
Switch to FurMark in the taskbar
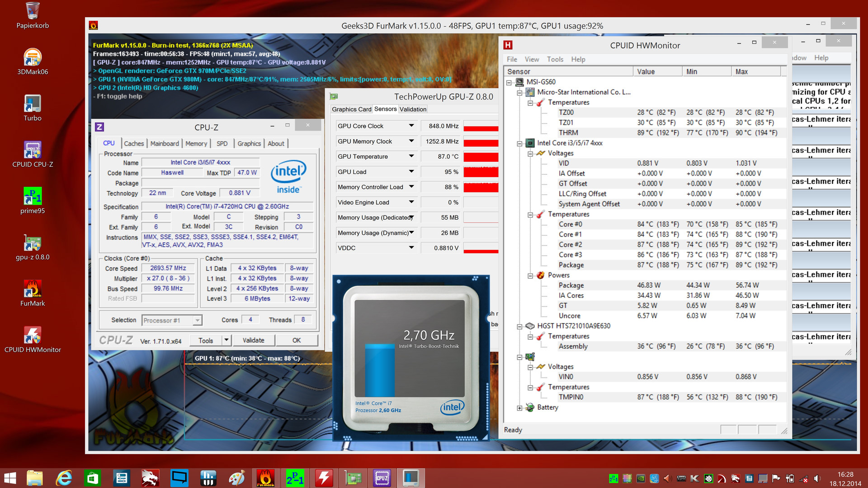[265, 478]
